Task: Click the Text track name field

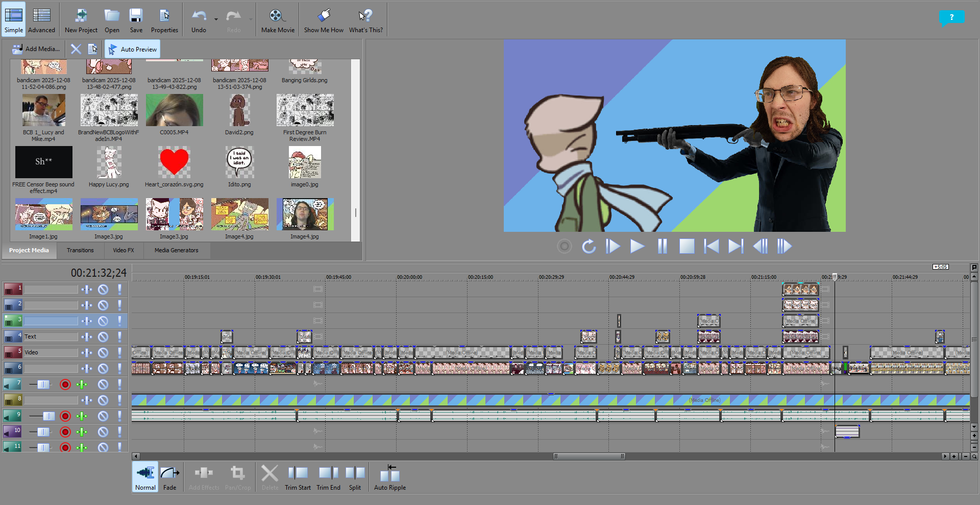Action: (51, 337)
